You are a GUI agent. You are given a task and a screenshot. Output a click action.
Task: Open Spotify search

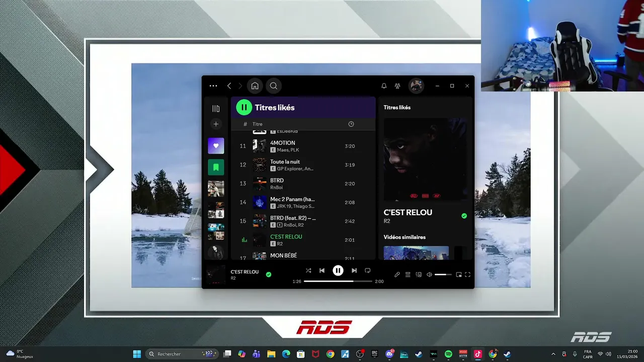[274, 86]
